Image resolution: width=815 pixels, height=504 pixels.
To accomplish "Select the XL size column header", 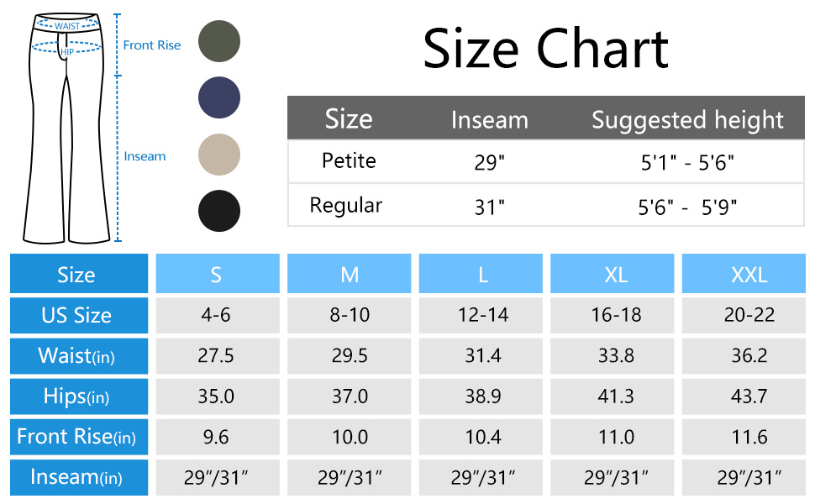I will pyautogui.click(x=615, y=275).
